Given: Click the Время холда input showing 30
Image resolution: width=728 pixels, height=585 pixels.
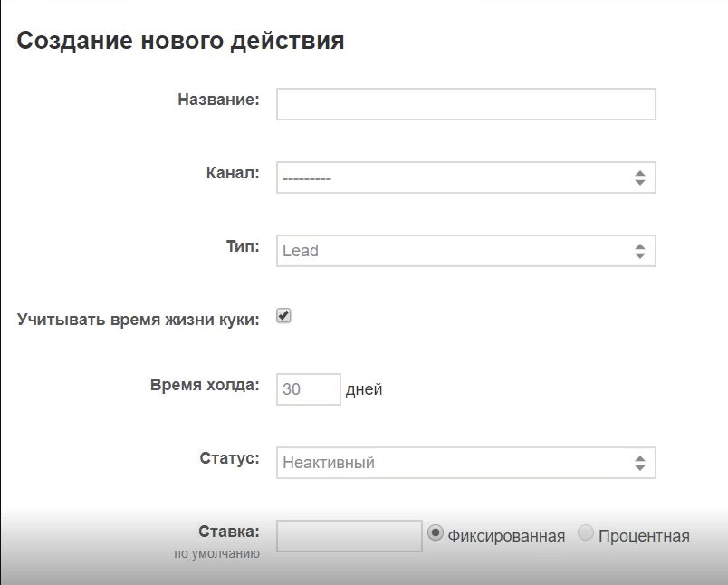Looking at the screenshot, I should (308, 388).
